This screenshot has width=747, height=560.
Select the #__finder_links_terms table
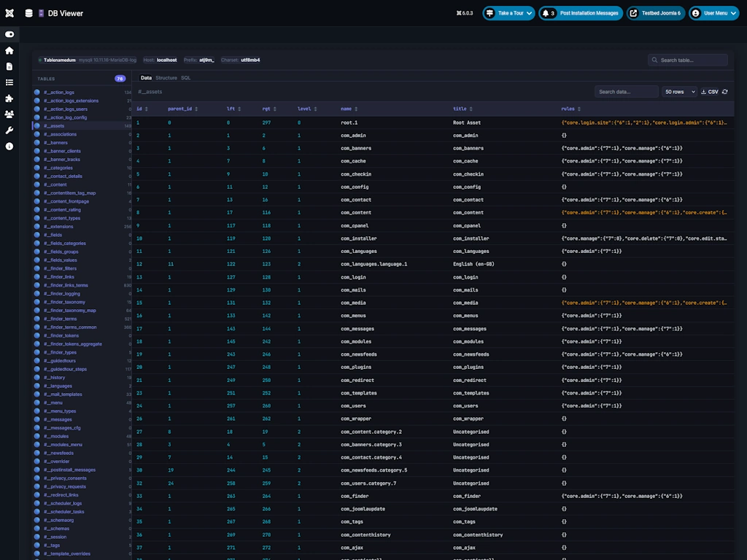pos(82,285)
